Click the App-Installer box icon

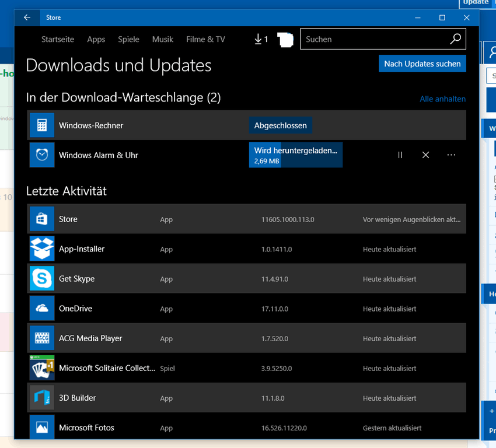pos(42,249)
